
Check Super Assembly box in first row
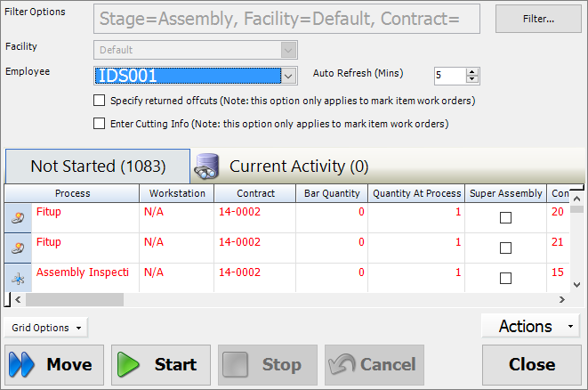pos(505,218)
